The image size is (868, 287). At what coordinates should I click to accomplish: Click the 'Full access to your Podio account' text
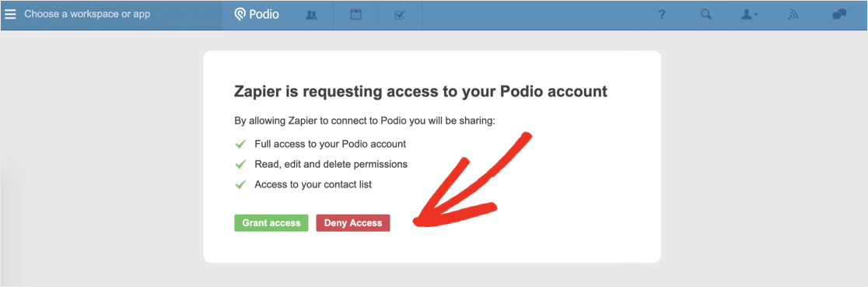tap(331, 144)
